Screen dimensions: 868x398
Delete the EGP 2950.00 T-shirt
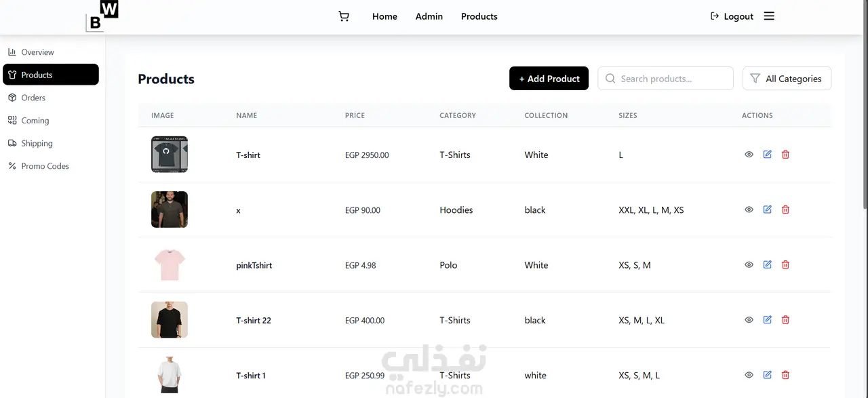[x=785, y=155]
